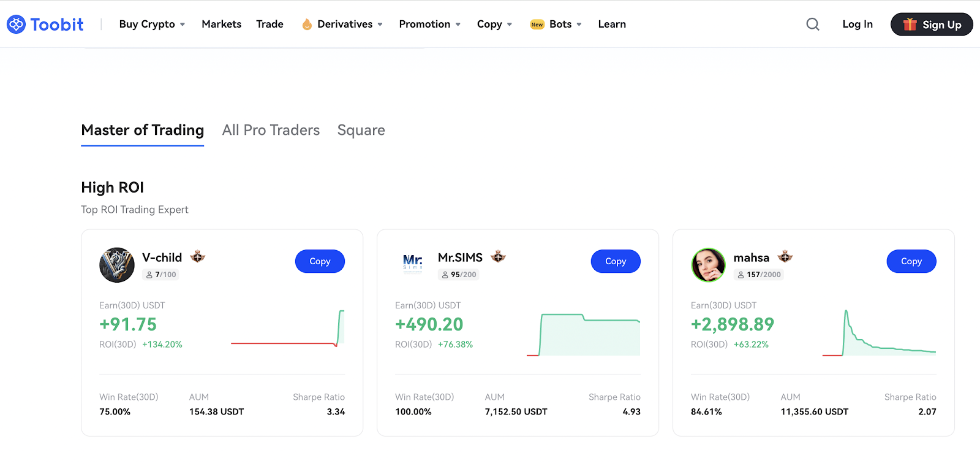Click the Toobit wordmark
Screen dimensions: 980x466
pyautogui.click(x=57, y=25)
